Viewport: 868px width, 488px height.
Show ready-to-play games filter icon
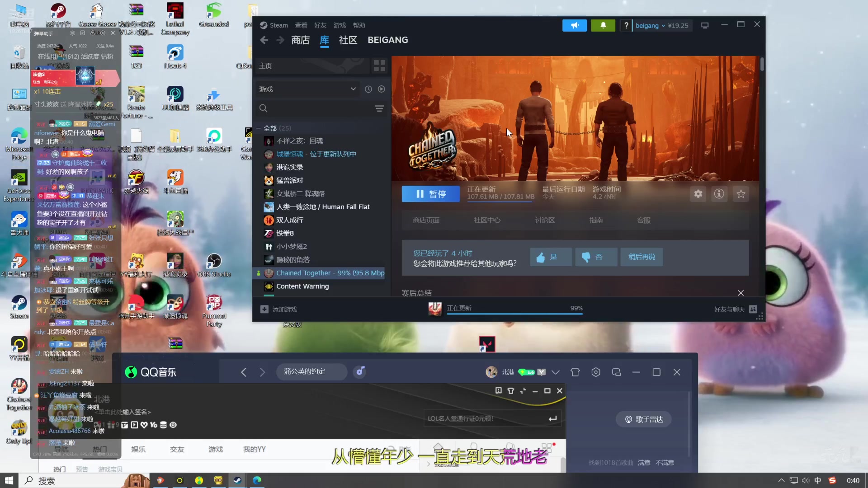point(382,89)
